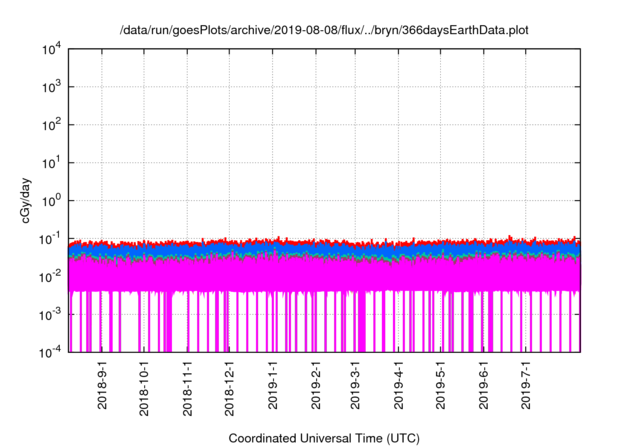This screenshot has width=640, height=448.
Task: Click the plot title file path text
Action: [324, 31]
